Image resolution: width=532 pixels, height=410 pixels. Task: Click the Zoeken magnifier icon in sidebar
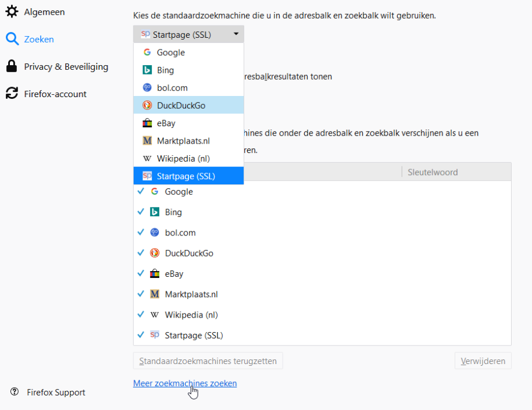point(12,40)
